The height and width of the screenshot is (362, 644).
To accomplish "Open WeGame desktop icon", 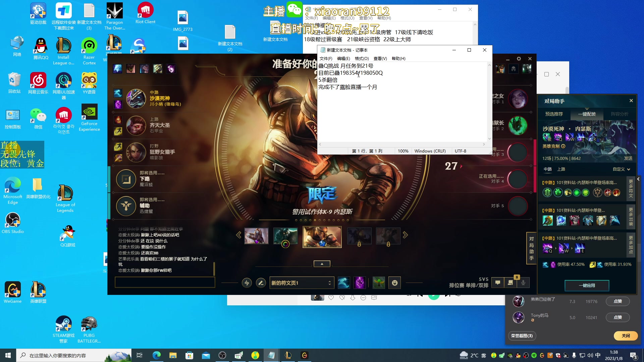I will tap(13, 293).
